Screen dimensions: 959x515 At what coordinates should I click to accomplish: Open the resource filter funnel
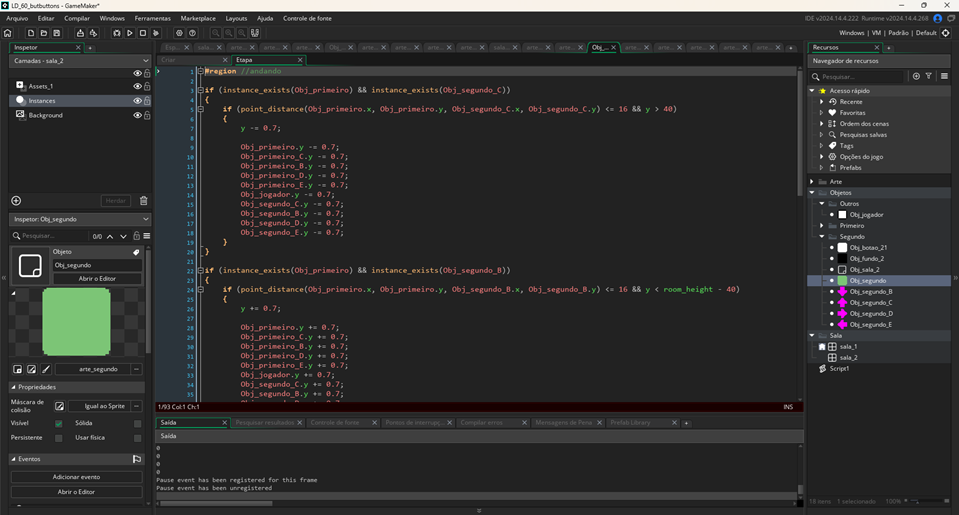pos(929,76)
